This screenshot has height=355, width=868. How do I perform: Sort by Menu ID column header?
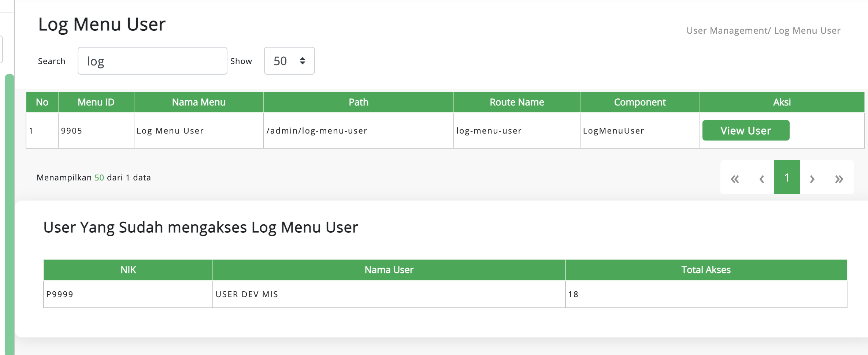96,102
